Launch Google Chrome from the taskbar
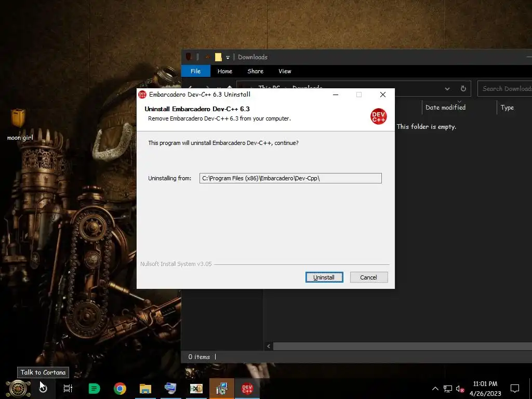This screenshot has height=399, width=532. (x=120, y=388)
